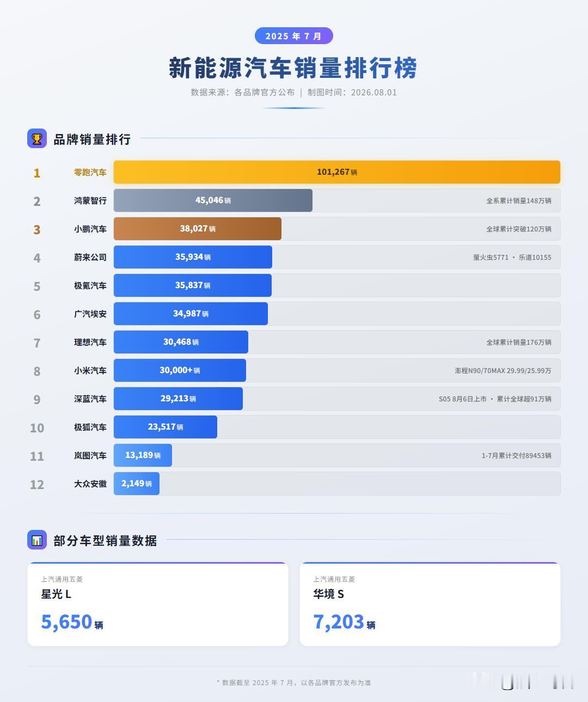Click the 理想汽车 30,468辆 bar
Viewport: 588px width, 702px height.
(x=181, y=342)
